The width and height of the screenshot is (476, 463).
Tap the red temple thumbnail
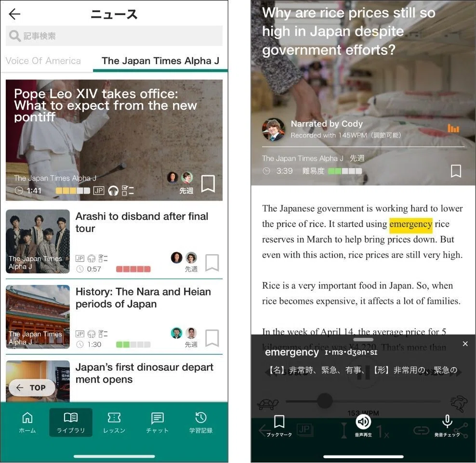click(x=38, y=317)
